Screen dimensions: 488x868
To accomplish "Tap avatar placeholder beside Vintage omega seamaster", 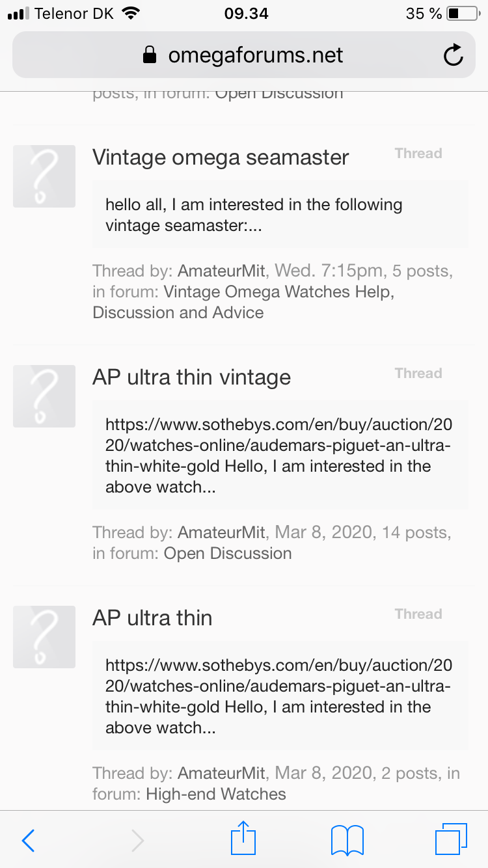I will point(44,176).
